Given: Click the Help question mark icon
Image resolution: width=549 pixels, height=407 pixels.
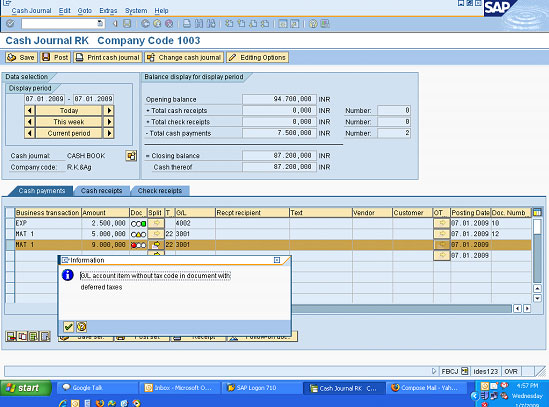Looking at the screenshot, I should click(x=313, y=23).
